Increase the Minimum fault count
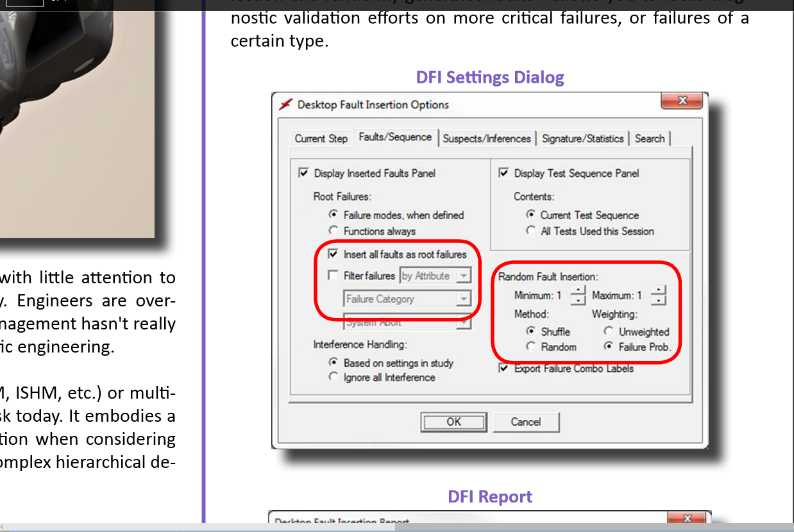This screenshot has height=532, width=794. pos(579,290)
